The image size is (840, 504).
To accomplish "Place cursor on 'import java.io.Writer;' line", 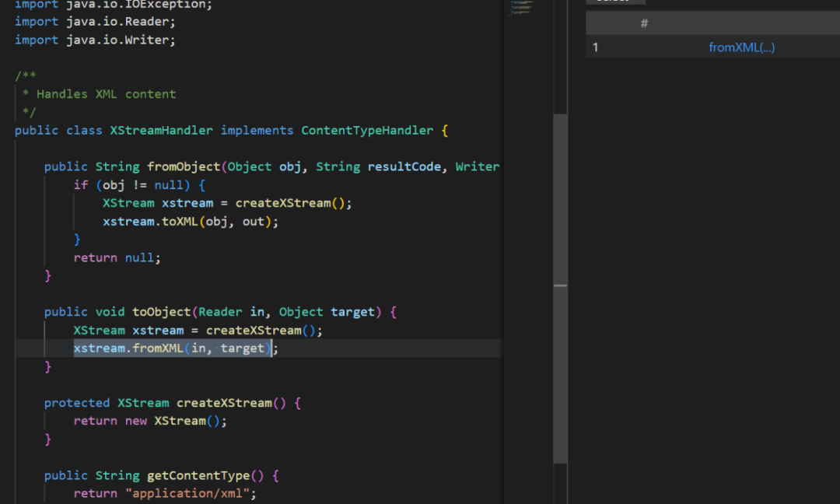I will [95, 40].
